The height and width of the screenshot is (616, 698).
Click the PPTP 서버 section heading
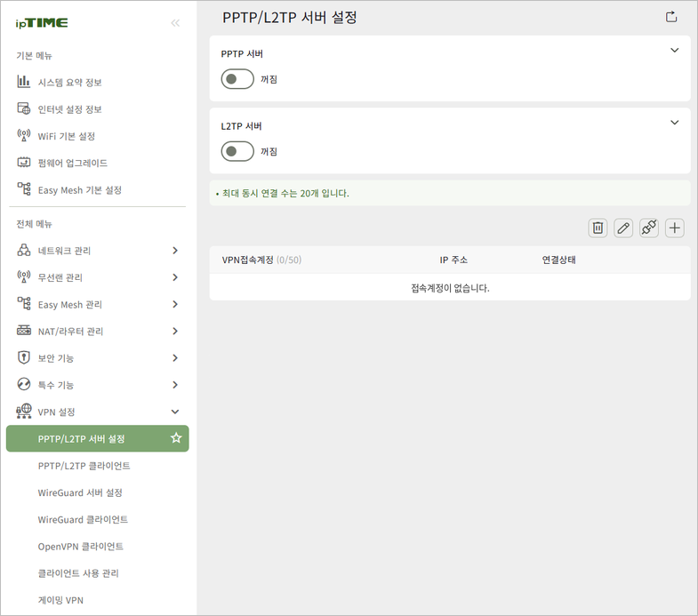242,54
